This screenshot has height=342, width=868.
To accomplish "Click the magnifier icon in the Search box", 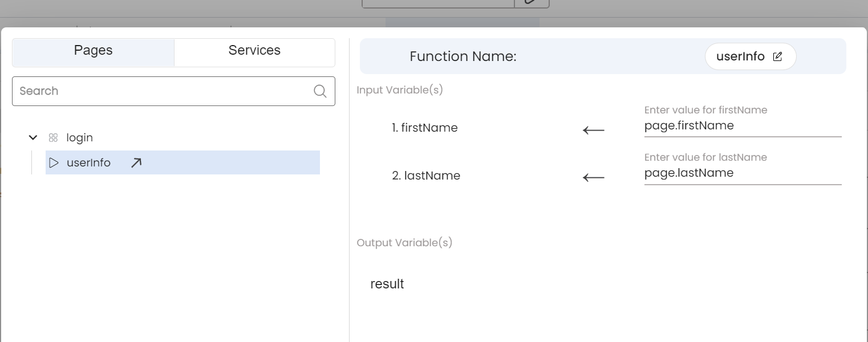I will [319, 91].
